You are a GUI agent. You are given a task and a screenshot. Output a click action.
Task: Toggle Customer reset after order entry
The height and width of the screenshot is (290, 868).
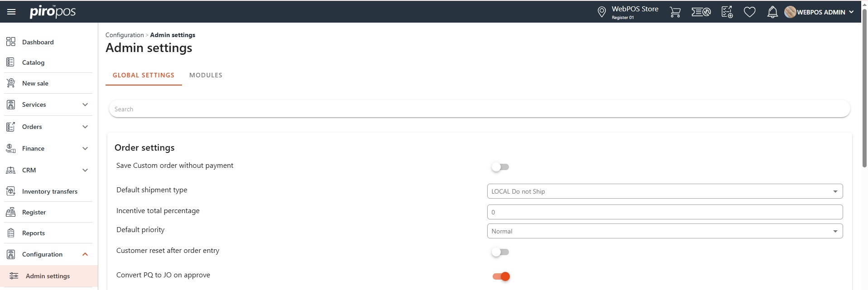tap(500, 252)
